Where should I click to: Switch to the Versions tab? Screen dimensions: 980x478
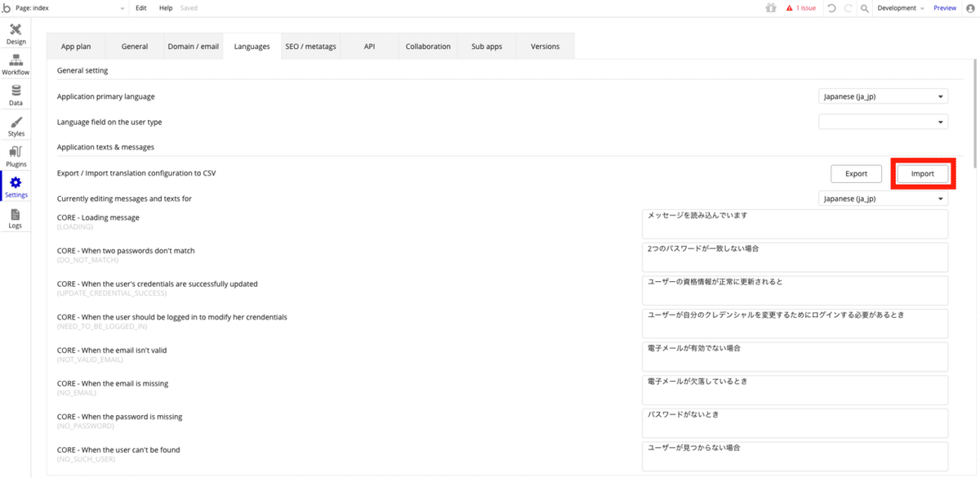[545, 47]
